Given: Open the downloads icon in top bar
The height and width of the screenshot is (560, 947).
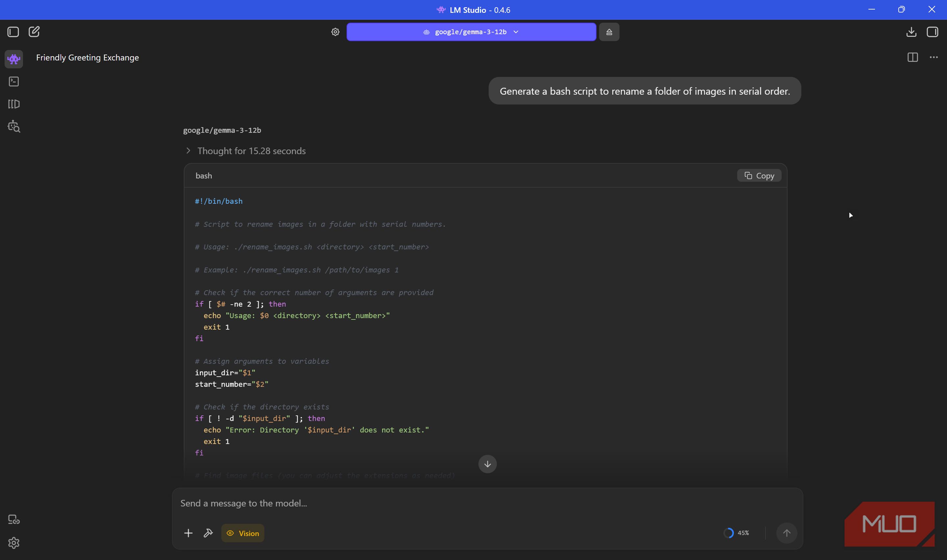Looking at the screenshot, I should point(911,32).
